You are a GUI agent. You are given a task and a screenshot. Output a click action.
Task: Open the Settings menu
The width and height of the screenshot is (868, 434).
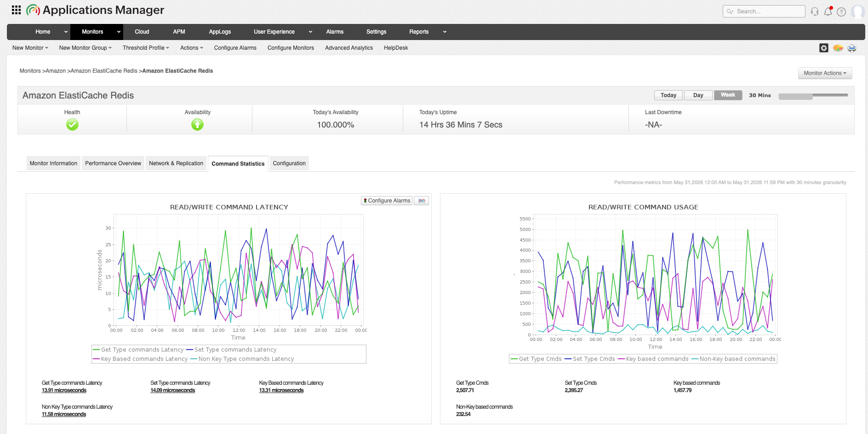click(377, 32)
